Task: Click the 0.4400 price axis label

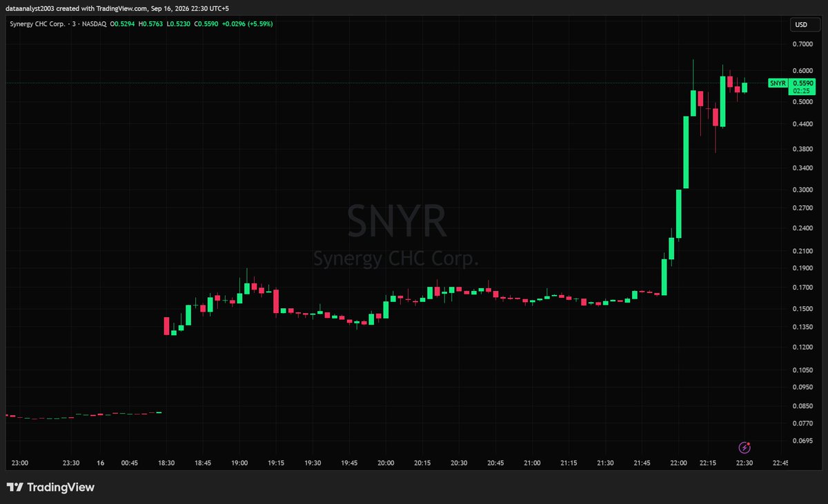Action: [x=802, y=124]
